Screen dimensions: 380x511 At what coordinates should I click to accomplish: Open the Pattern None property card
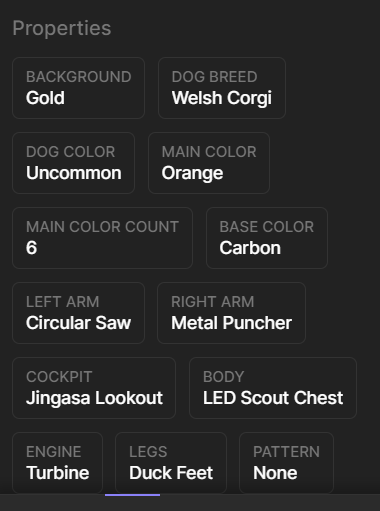pyautogui.click(x=286, y=463)
